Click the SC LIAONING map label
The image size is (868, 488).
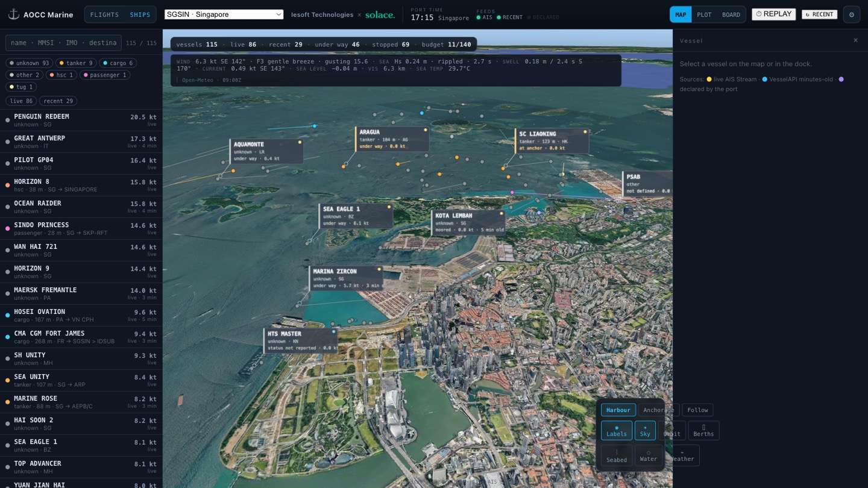pos(551,140)
